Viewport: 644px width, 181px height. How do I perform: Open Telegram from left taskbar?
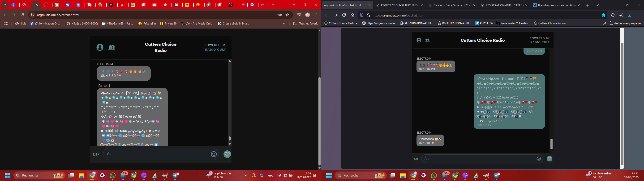pyautogui.click(x=176, y=176)
